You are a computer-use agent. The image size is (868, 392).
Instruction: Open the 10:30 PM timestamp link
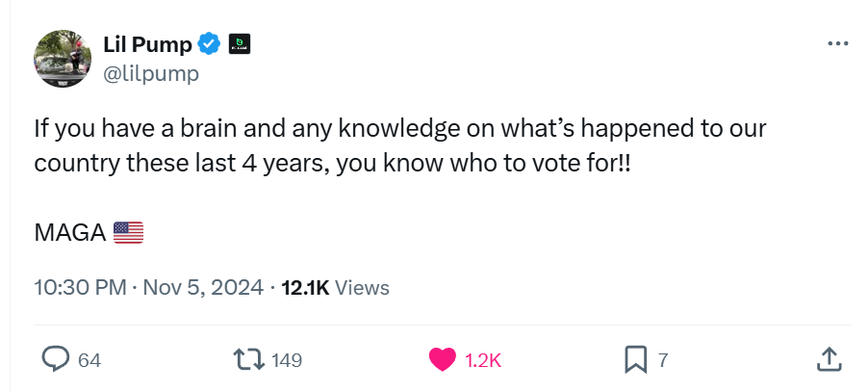78,287
